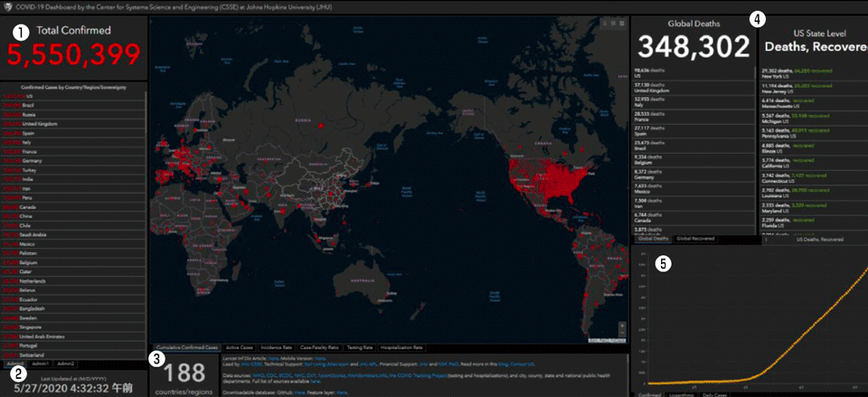Click the Florida US state row
Screen dimensions: 868x397
click(814, 222)
